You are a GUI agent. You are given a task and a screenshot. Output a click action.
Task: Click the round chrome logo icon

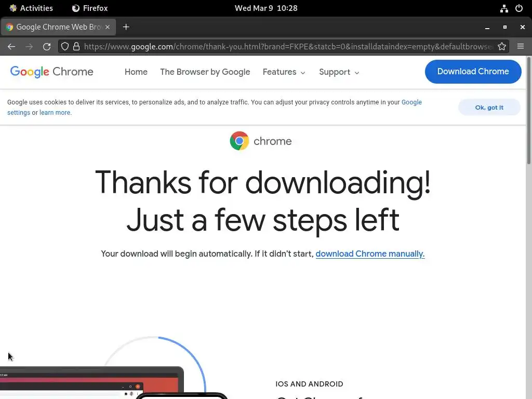(x=239, y=141)
